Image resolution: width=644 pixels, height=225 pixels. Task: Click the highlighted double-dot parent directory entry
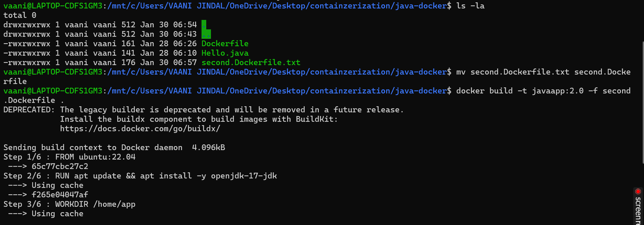click(x=206, y=34)
